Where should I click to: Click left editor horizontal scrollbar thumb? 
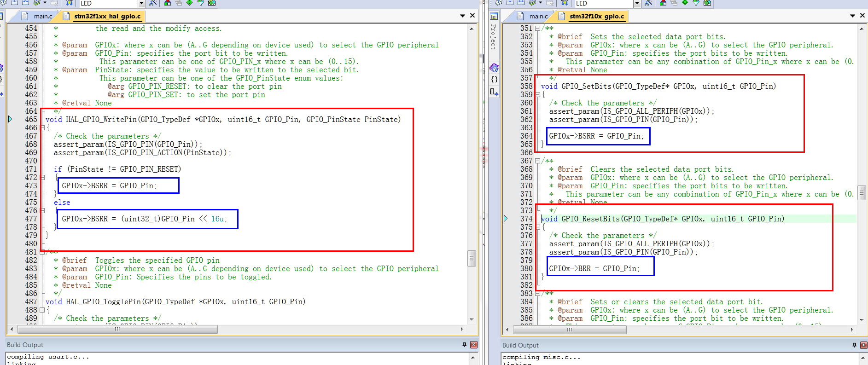117,329
